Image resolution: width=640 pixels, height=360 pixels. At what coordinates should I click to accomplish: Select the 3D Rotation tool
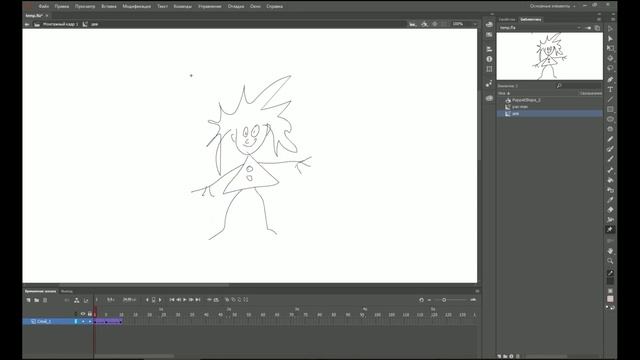point(610,58)
